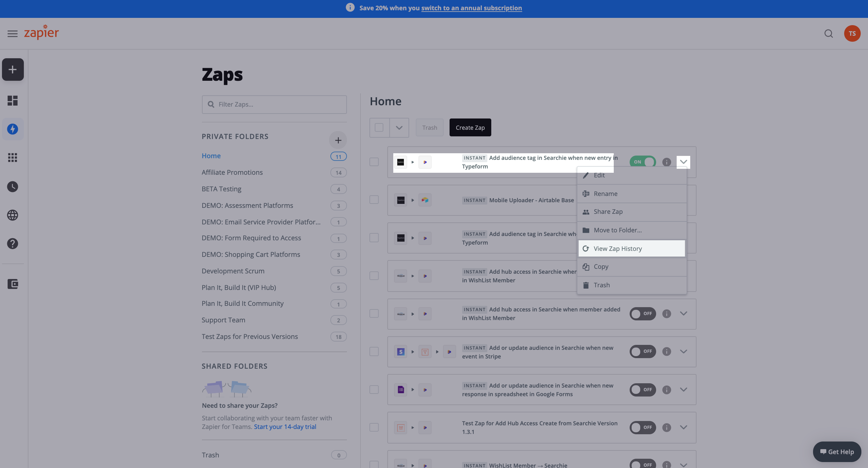Toggle on the Stripe event Zap

[x=643, y=351]
